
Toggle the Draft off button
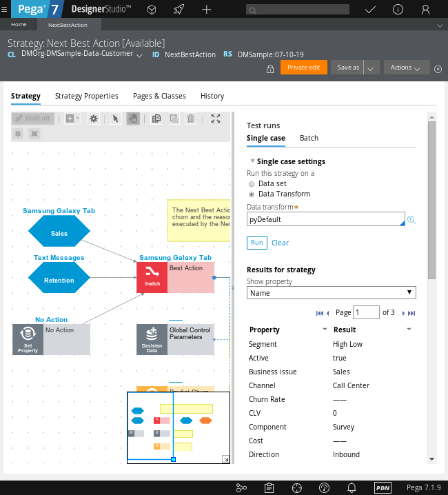tap(33, 119)
